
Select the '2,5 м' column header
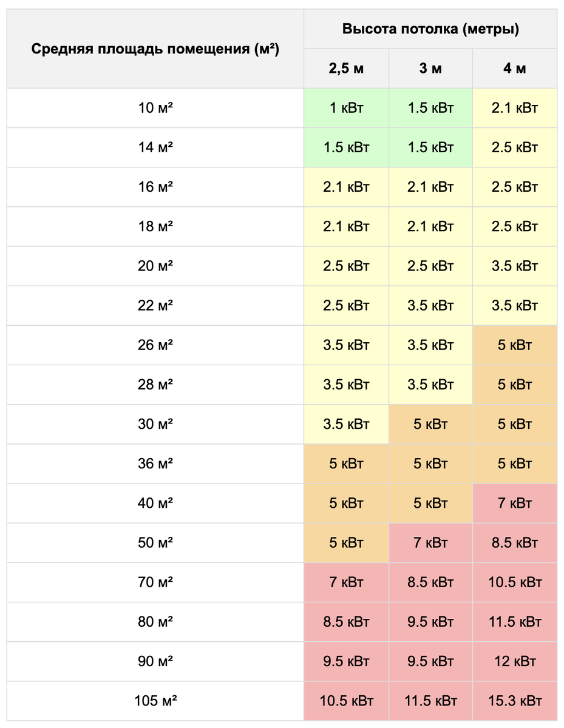click(346, 69)
